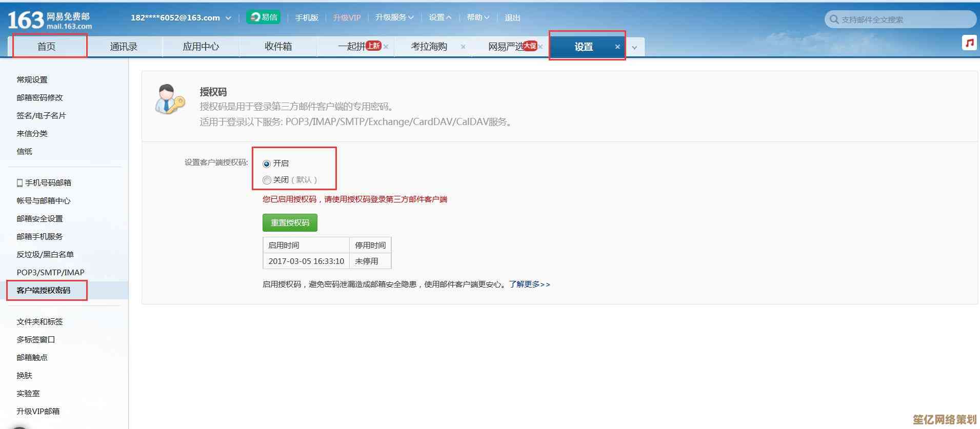Open the 了解更多>> link
980x429 pixels.
click(529, 284)
